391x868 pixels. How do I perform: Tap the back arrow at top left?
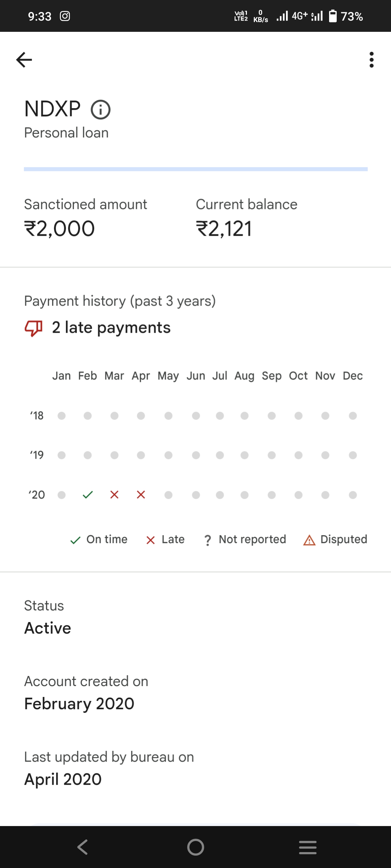click(24, 60)
